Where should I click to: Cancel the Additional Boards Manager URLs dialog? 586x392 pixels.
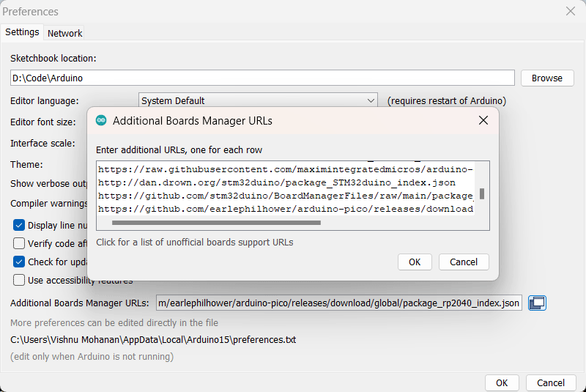point(464,262)
